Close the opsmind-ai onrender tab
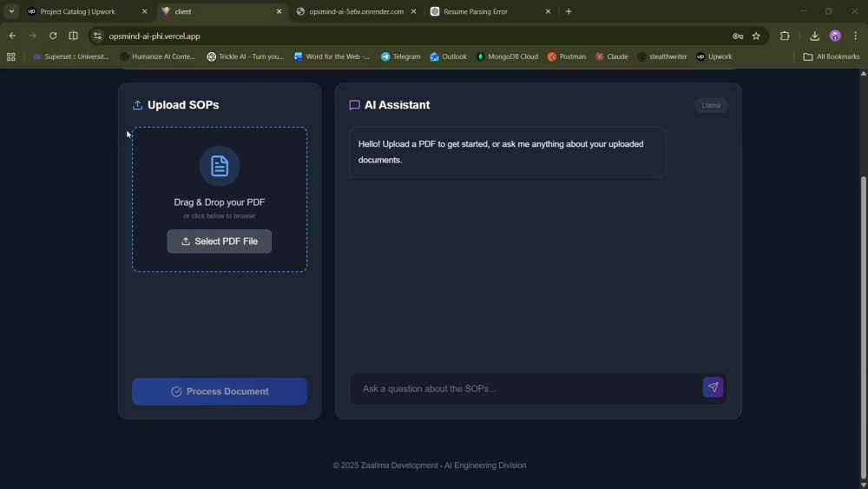 (x=413, y=11)
